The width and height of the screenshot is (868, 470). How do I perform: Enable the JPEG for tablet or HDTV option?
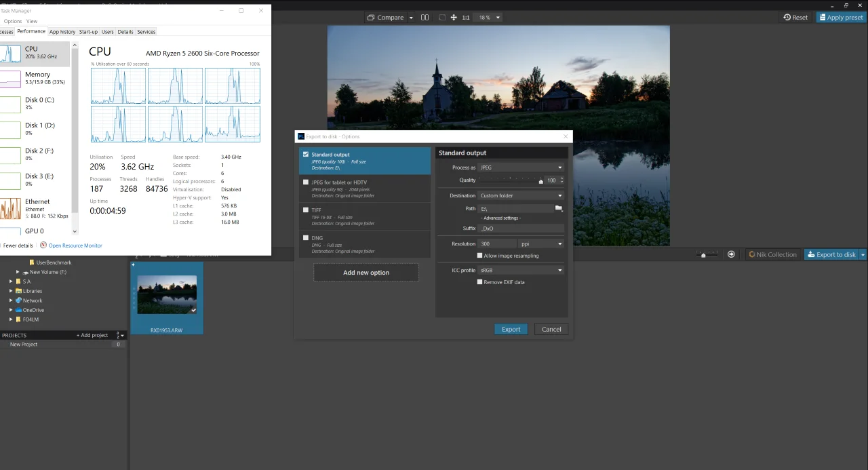[306, 182]
